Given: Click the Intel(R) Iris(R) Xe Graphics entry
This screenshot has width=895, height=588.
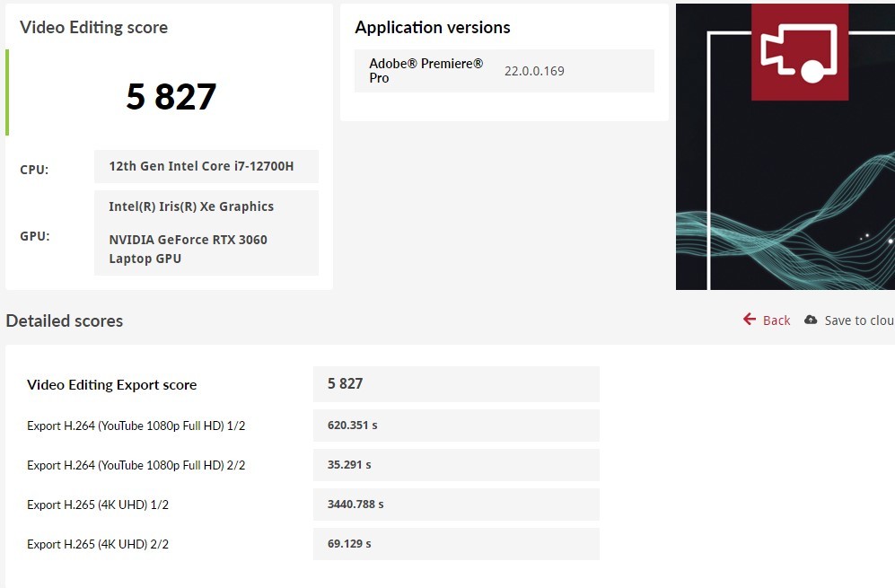Looking at the screenshot, I should click(x=191, y=206).
